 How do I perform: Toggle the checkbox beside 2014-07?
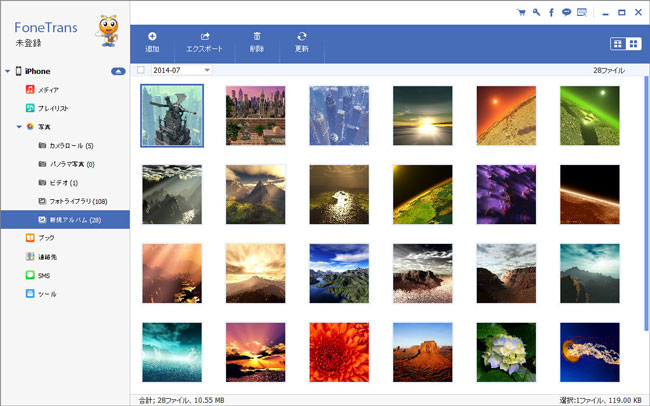point(141,70)
